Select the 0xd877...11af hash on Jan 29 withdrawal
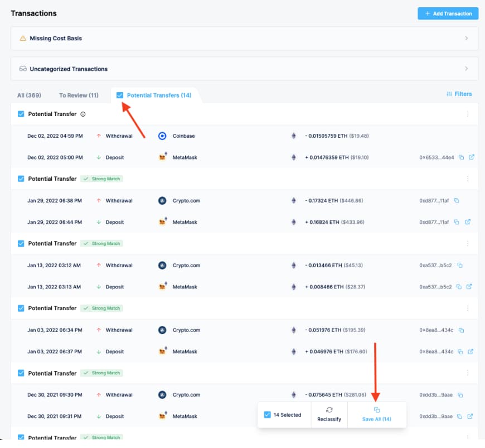485x448 pixels. tap(434, 201)
